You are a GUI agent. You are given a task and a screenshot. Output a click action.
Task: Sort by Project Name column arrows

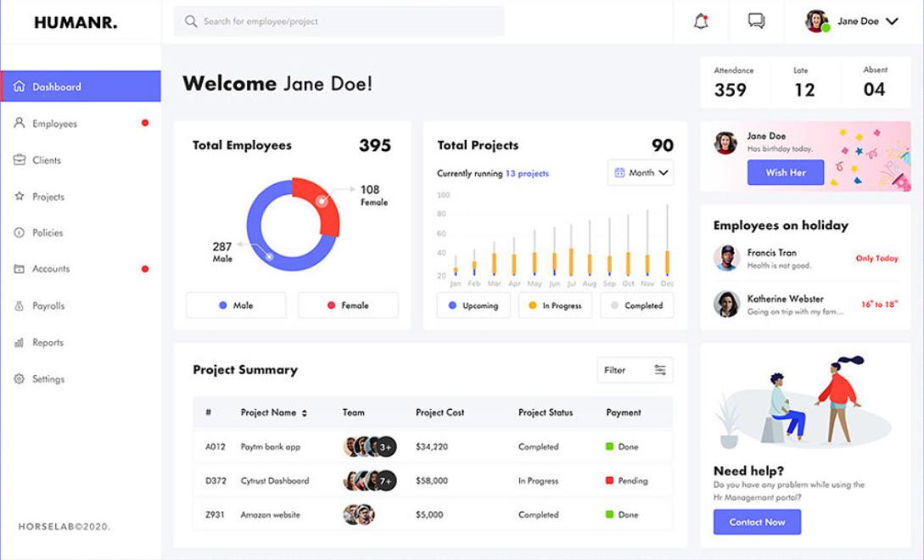click(x=305, y=413)
